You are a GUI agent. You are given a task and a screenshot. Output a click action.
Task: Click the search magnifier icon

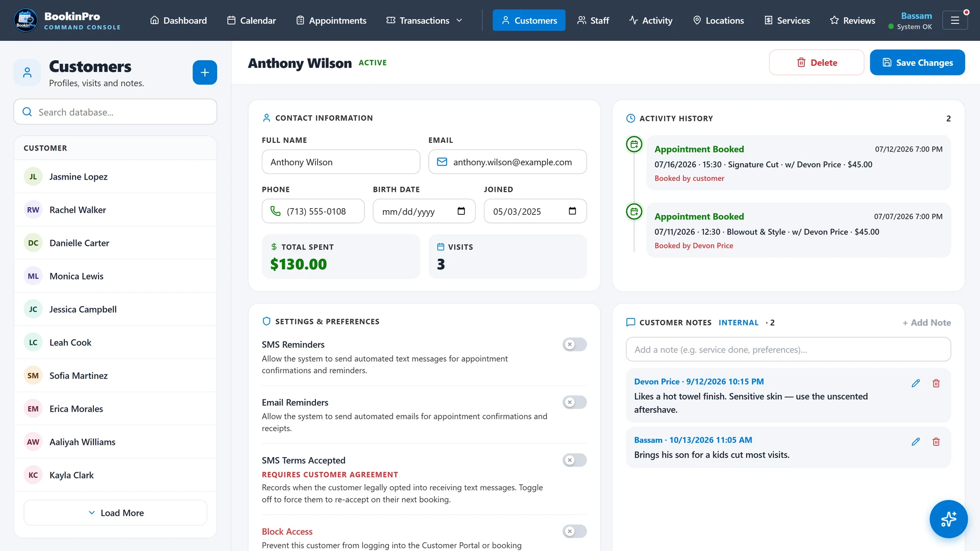28,112
